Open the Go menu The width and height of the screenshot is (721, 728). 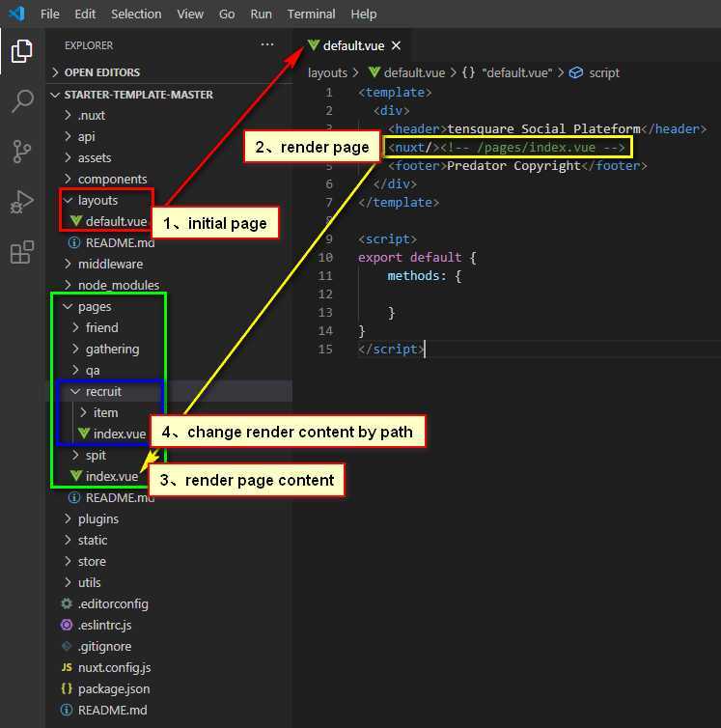227,14
